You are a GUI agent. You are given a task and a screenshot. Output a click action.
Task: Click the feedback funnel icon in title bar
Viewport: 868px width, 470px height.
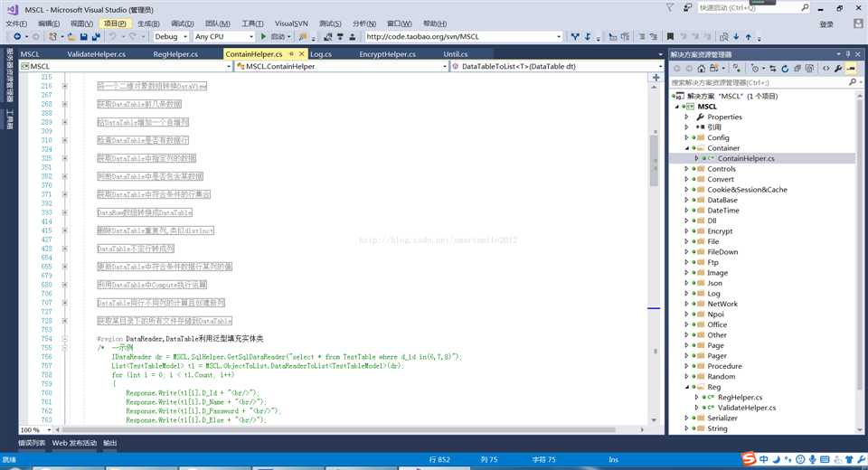click(670, 8)
